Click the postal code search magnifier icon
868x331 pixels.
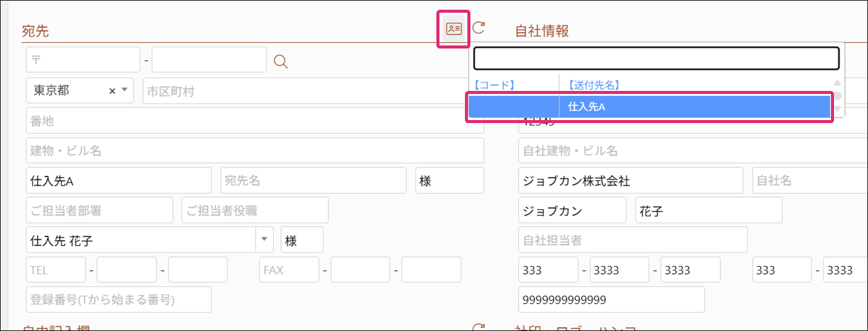280,61
